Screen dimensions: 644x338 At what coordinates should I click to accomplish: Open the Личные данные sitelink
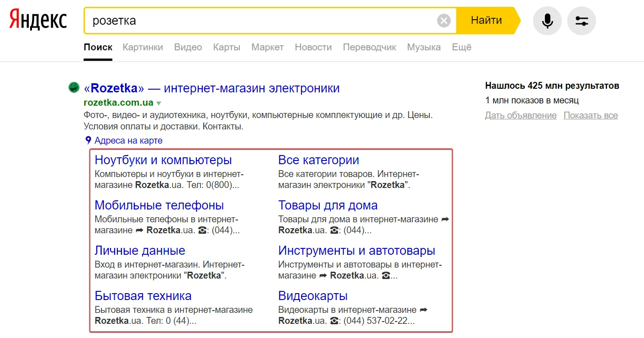click(x=140, y=251)
